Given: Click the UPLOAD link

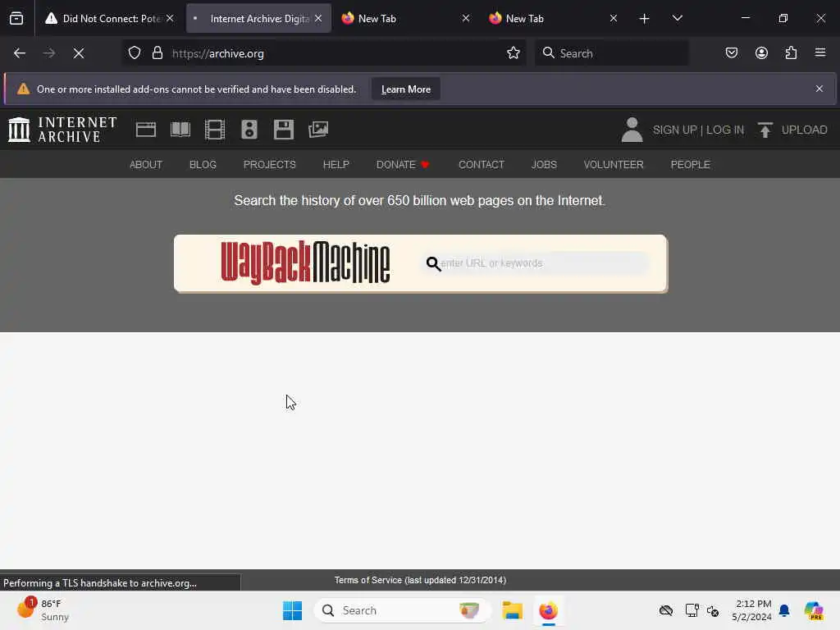Looking at the screenshot, I should 793,130.
